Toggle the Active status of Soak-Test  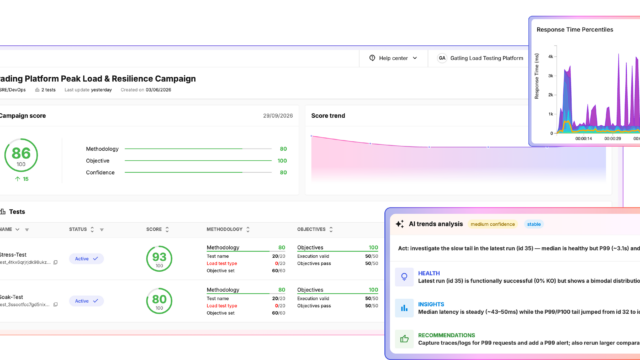[86, 301]
